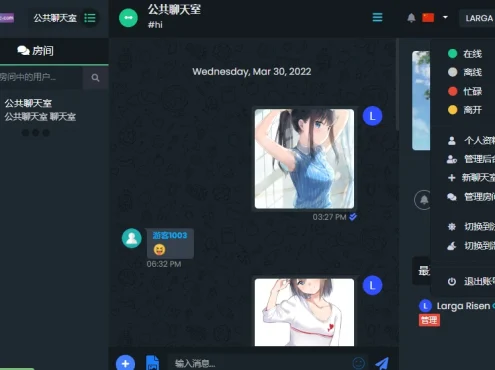
Task: Click the emoji message from 游客1003
Action: (159, 249)
